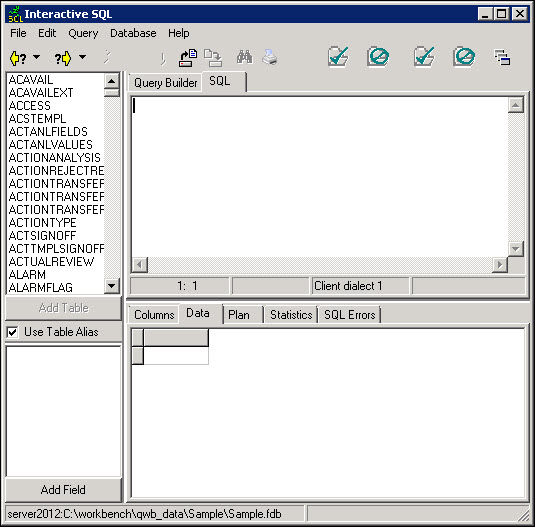
Task: Go to the previous query using the yellow back arrow
Action: point(18,58)
